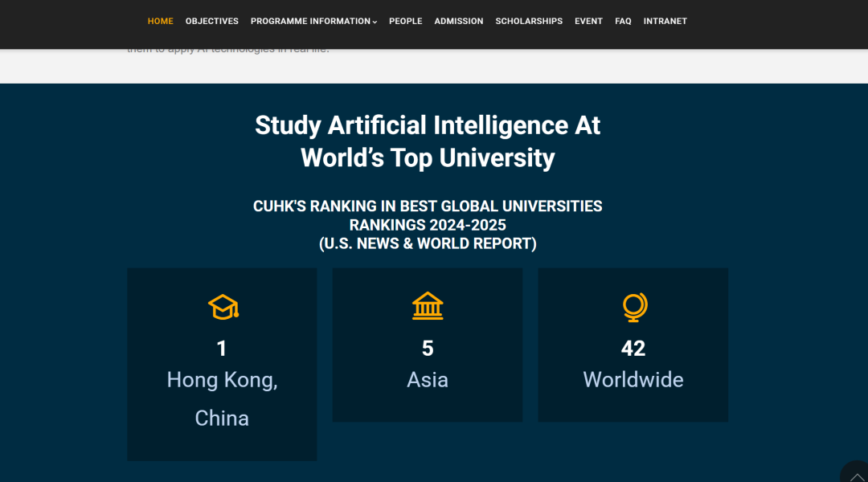This screenshot has width=868, height=482.
Task: Open the People navigation link
Action: tap(405, 21)
